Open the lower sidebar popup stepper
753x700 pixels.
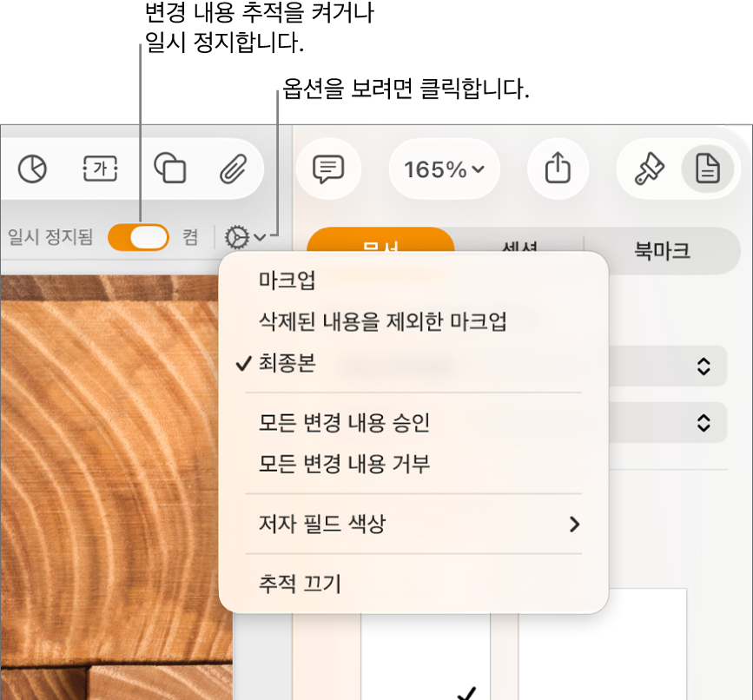tap(703, 423)
